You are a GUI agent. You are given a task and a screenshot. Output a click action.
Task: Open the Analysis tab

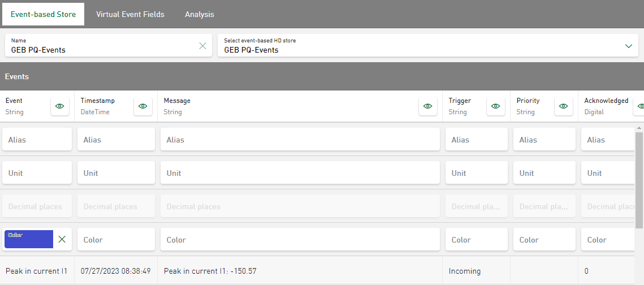point(200,14)
